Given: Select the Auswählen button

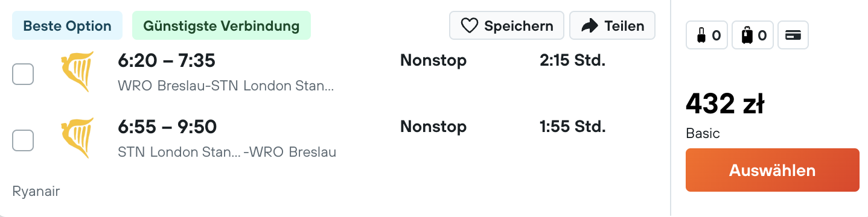Looking at the screenshot, I should coord(772,170).
